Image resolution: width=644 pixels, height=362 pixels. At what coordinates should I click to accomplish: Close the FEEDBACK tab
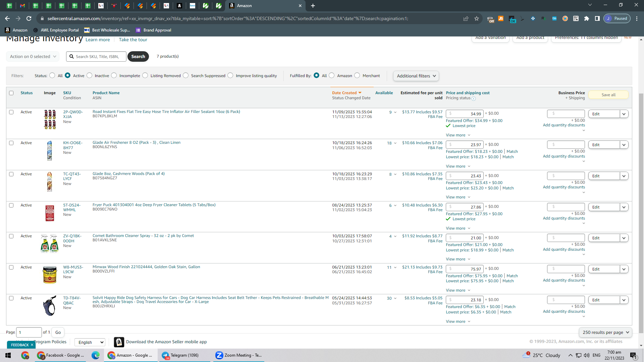point(32,345)
